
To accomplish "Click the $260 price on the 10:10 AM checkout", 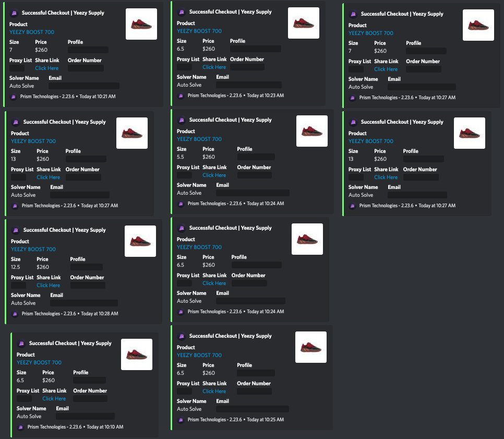I will pyautogui.click(x=49, y=380).
